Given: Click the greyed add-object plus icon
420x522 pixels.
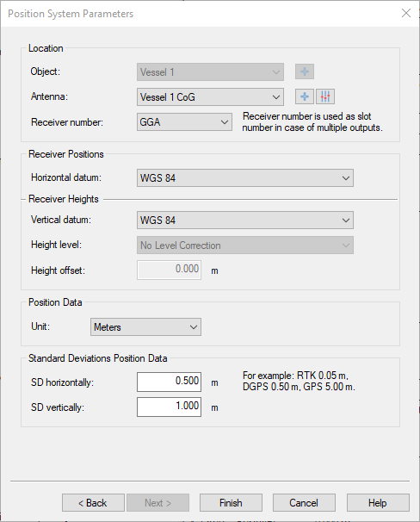Looking at the screenshot, I should (x=305, y=71).
